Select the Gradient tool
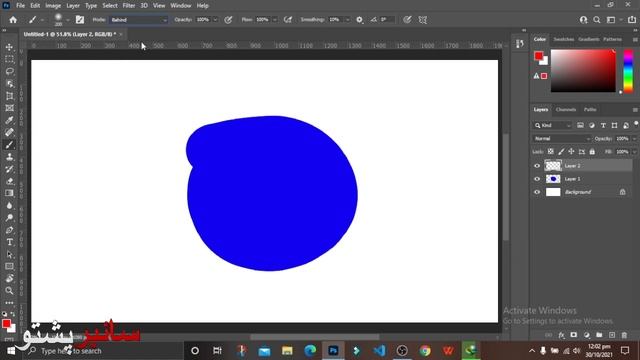The height and width of the screenshot is (360, 640). coord(9,193)
